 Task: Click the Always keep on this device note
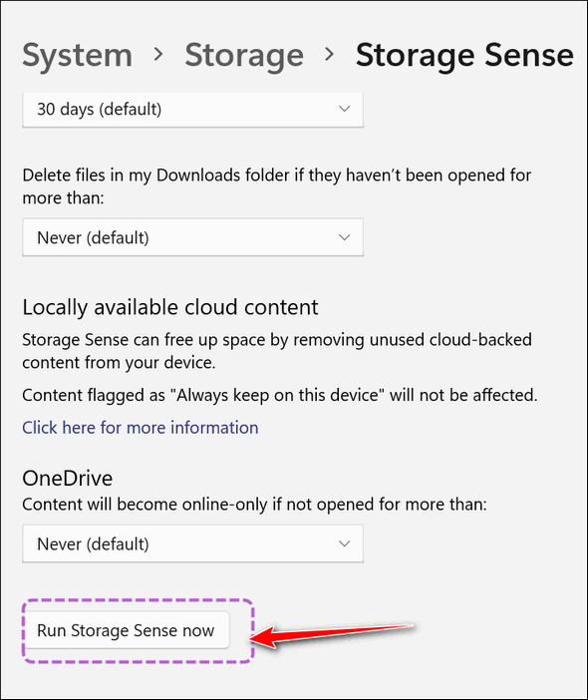pyautogui.click(x=280, y=395)
